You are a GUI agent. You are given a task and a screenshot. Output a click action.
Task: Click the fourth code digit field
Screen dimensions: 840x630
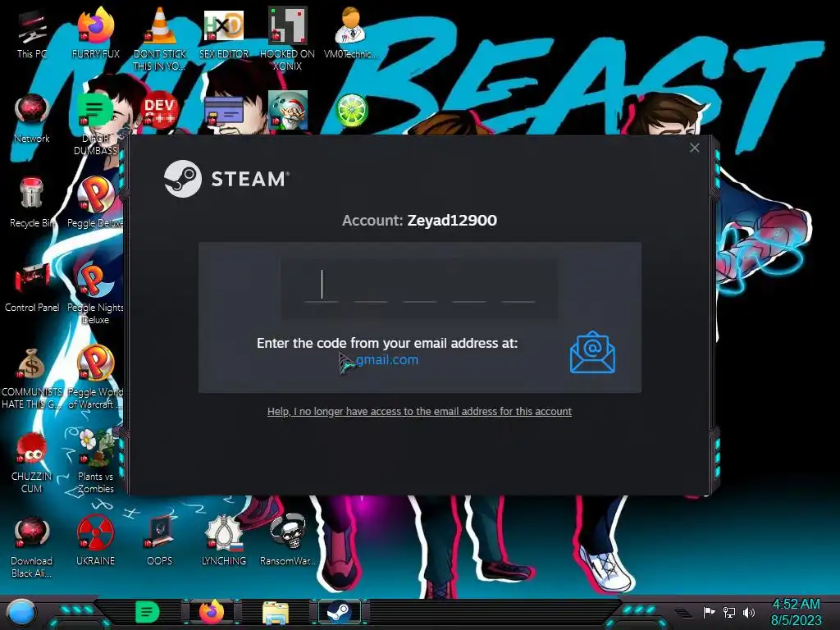tap(469, 287)
